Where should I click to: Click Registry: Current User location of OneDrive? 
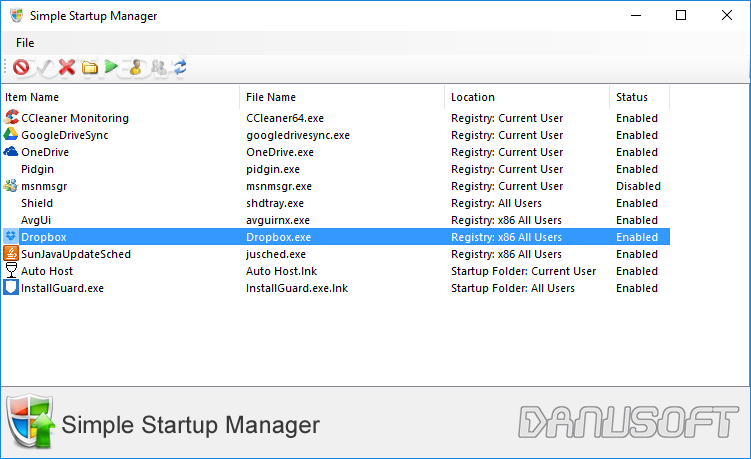pyautogui.click(x=507, y=152)
